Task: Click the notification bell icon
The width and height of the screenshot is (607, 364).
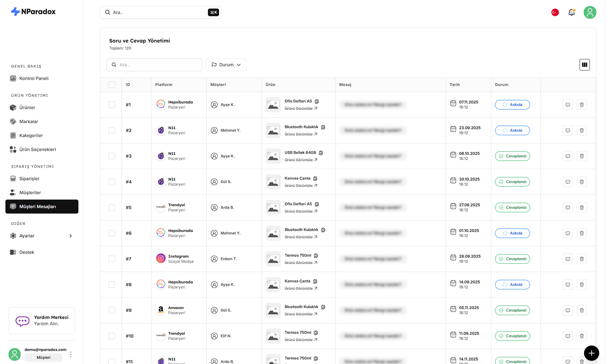Action: click(x=571, y=12)
